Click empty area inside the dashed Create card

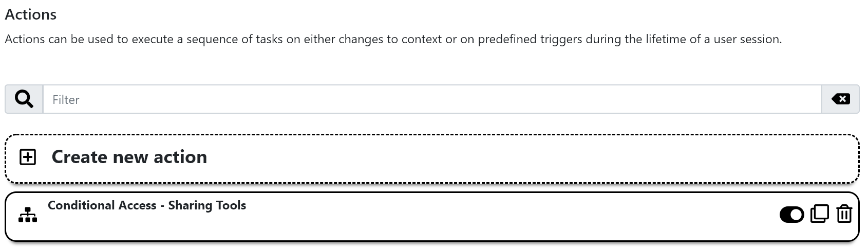[514, 158]
